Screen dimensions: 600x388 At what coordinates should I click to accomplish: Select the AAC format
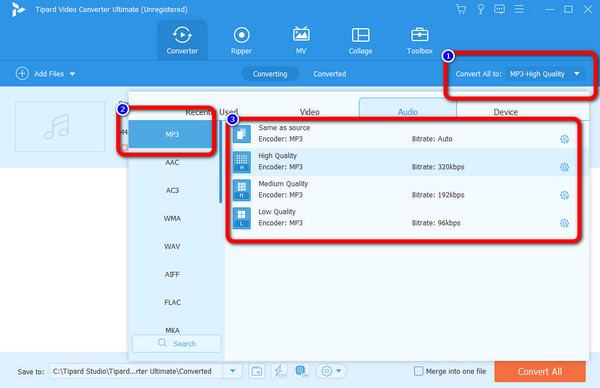click(172, 163)
